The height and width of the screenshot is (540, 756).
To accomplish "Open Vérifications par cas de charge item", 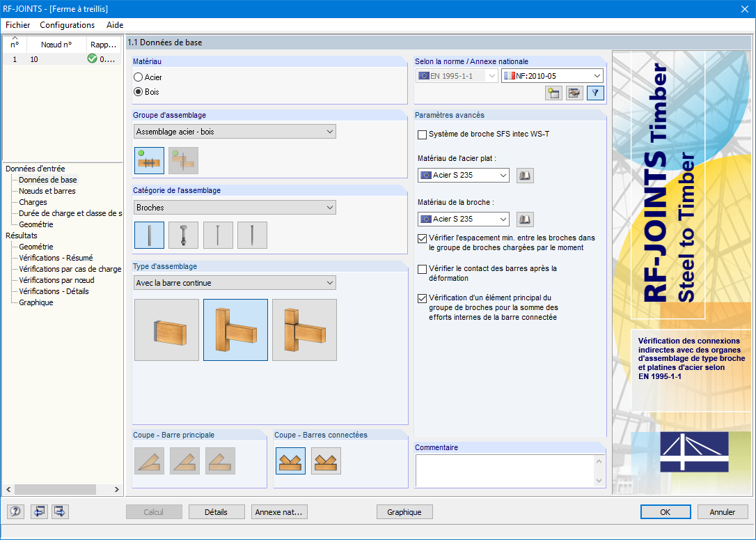I will (70, 269).
